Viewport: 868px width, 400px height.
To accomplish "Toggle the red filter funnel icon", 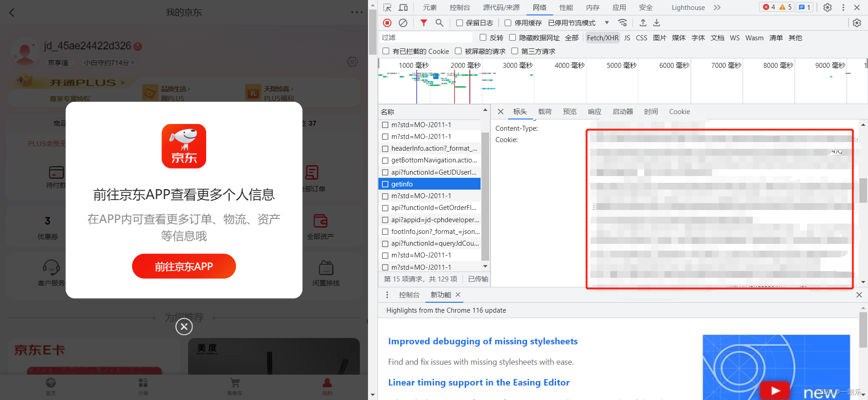I will (x=424, y=23).
